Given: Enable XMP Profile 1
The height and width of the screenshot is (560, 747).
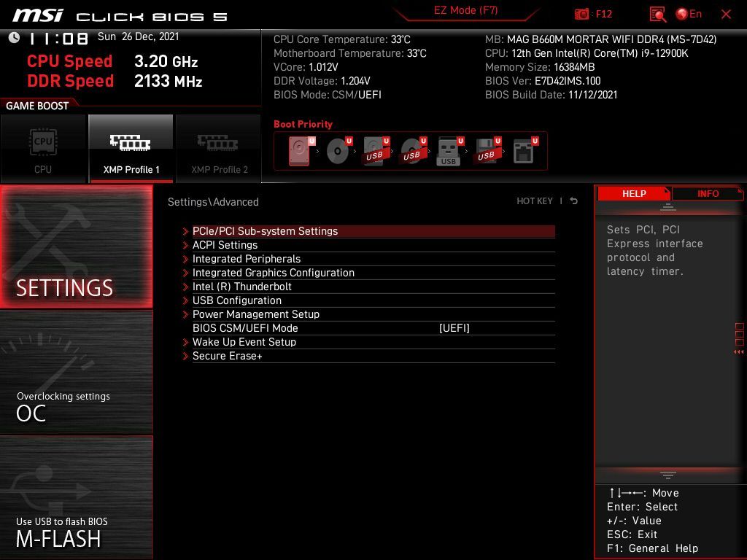Looking at the screenshot, I should click(x=131, y=149).
